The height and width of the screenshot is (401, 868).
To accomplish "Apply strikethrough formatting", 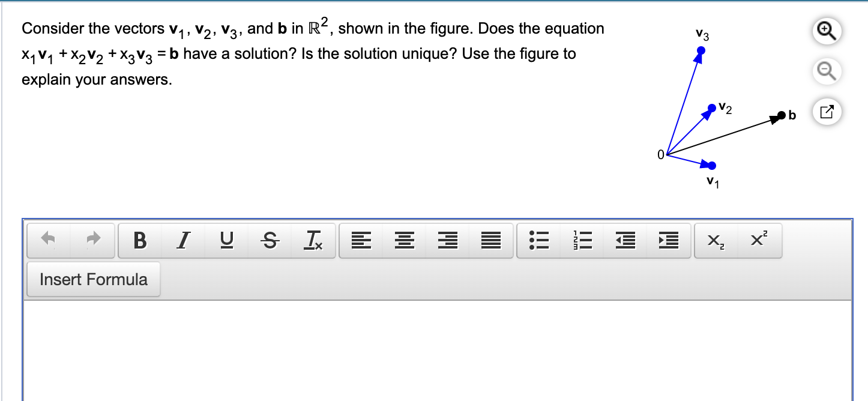I will (x=270, y=240).
